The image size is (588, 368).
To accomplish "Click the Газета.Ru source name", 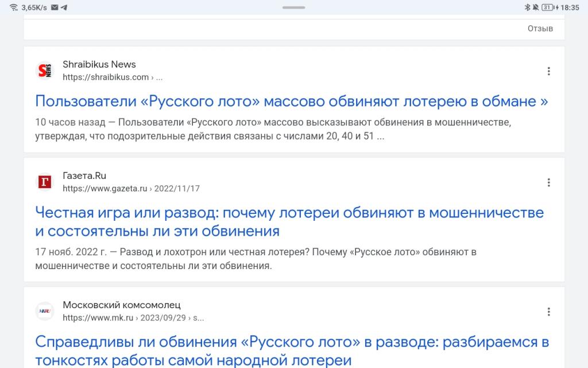I will [84, 176].
